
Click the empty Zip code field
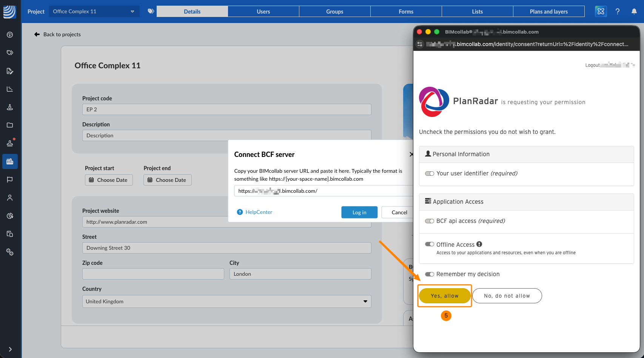point(153,274)
